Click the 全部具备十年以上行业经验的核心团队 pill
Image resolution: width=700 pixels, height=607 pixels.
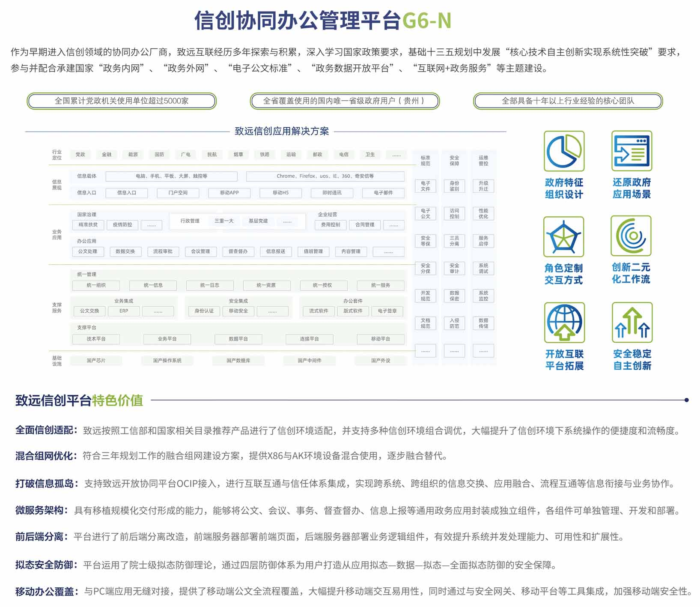(568, 101)
